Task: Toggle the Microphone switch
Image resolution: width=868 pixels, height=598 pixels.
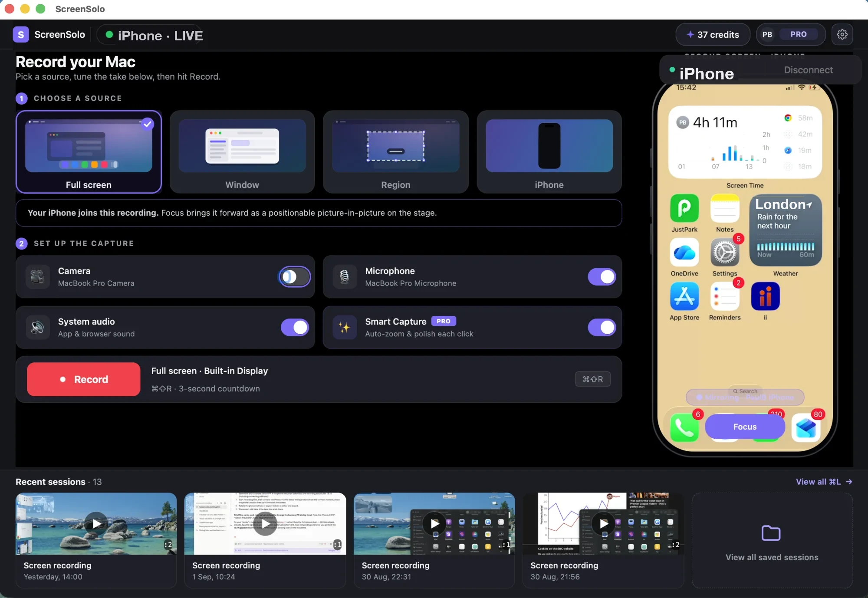Action: click(602, 276)
